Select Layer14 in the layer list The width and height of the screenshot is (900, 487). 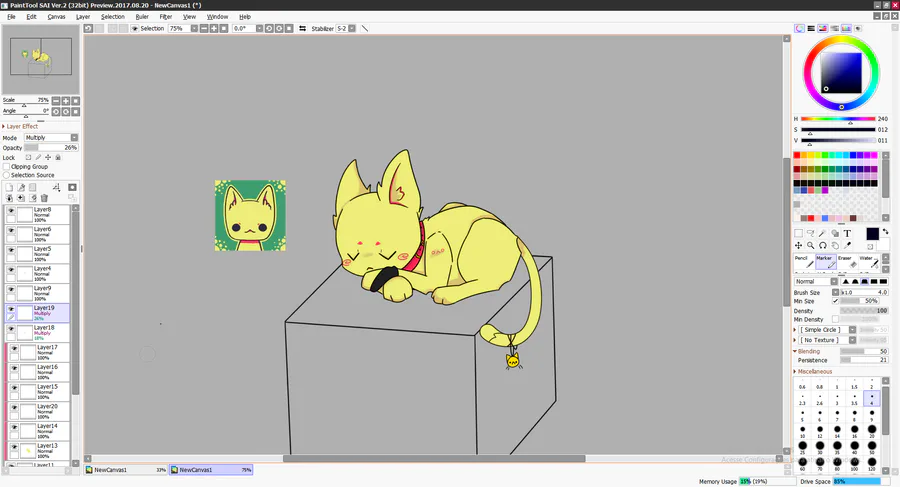40,431
